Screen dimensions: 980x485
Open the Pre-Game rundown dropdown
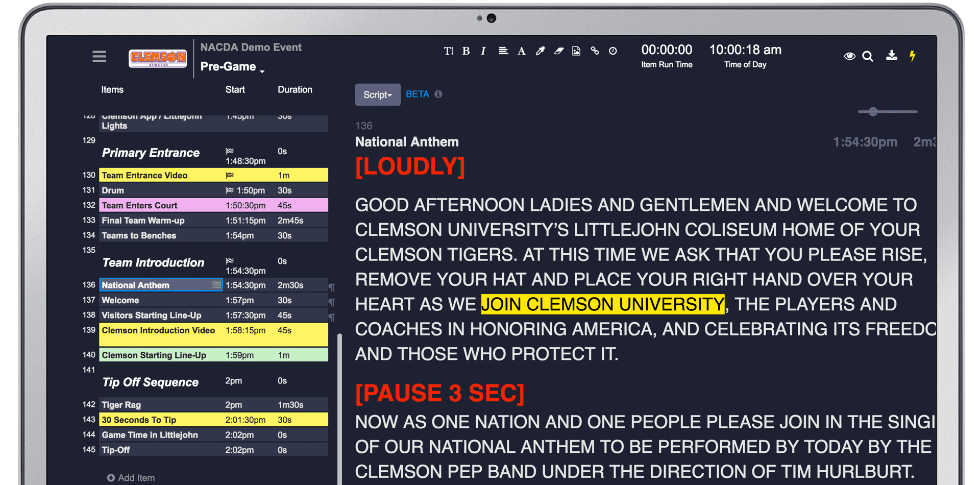pos(232,66)
